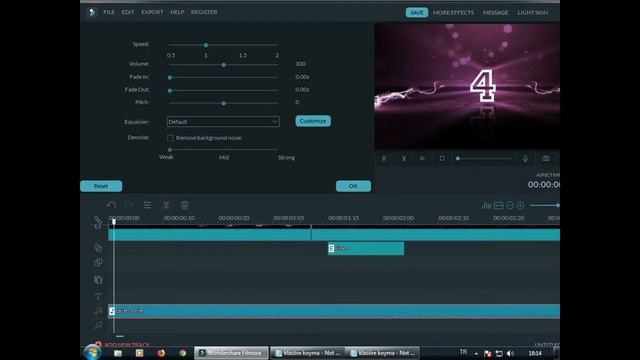This screenshot has height=360, width=640.
Task: Open Firefox from the taskbar
Action: (161, 353)
